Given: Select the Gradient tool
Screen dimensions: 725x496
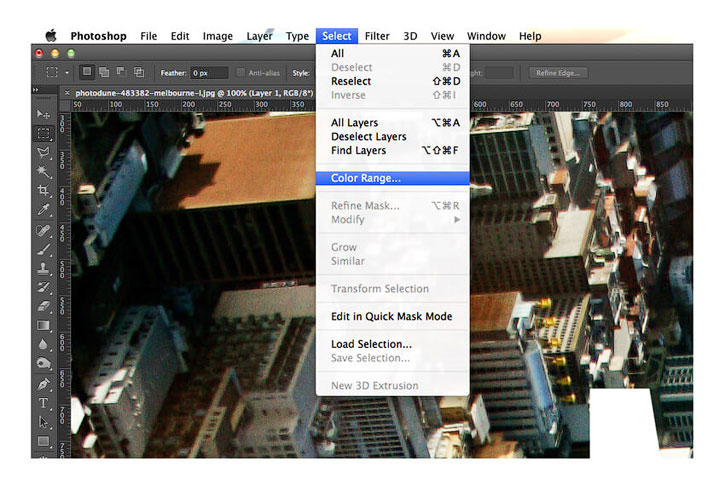Looking at the screenshot, I should tap(43, 325).
